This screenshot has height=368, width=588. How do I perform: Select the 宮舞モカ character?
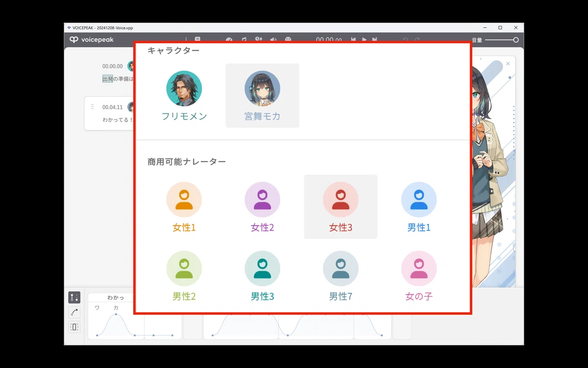[x=262, y=96]
